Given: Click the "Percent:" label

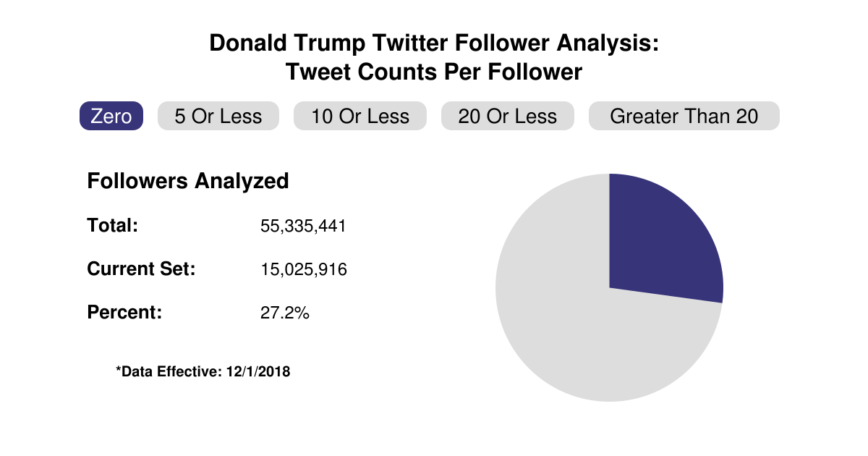Looking at the screenshot, I should pos(121,312).
